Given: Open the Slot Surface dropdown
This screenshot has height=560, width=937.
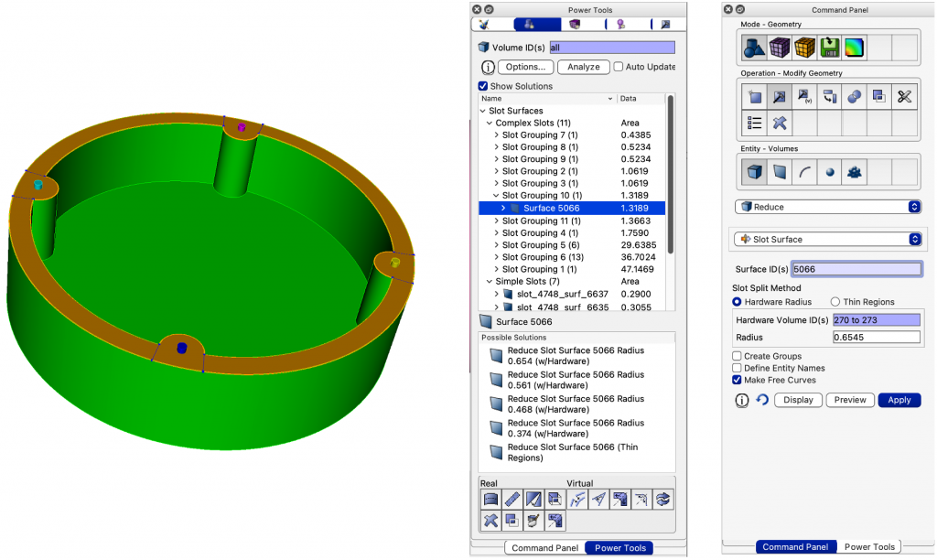Looking at the screenshot, I should [828, 240].
